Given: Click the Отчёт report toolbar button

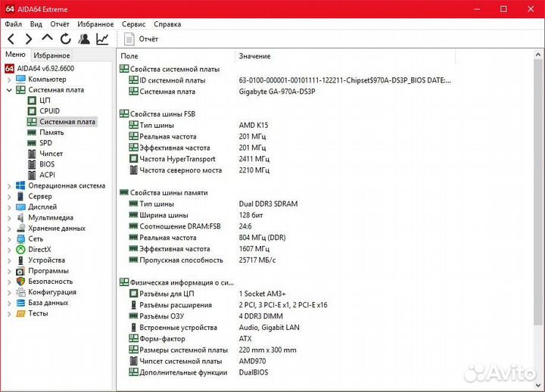Looking at the screenshot, I should [x=141, y=39].
